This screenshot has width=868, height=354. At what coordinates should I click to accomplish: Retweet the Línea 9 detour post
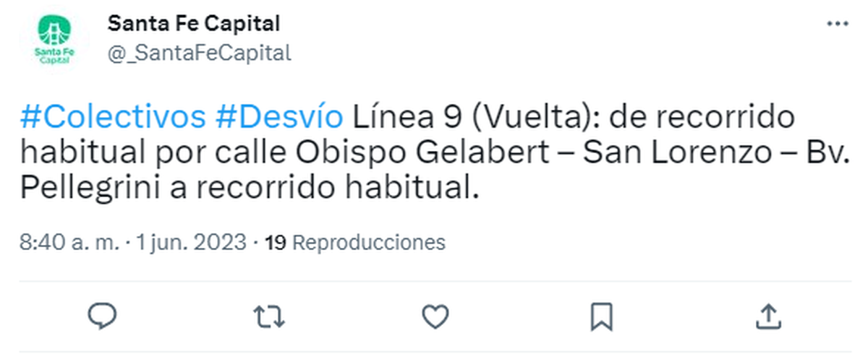click(x=268, y=316)
